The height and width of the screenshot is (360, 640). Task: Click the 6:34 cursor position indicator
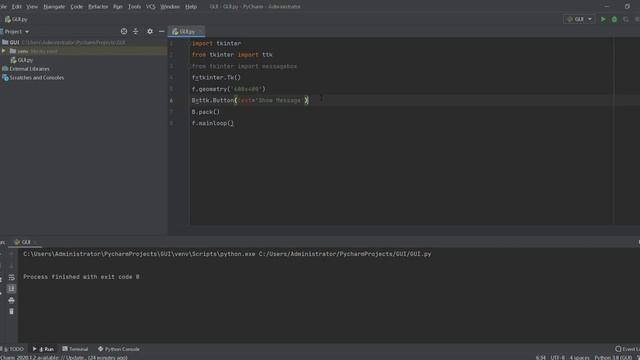pos(540,358)
